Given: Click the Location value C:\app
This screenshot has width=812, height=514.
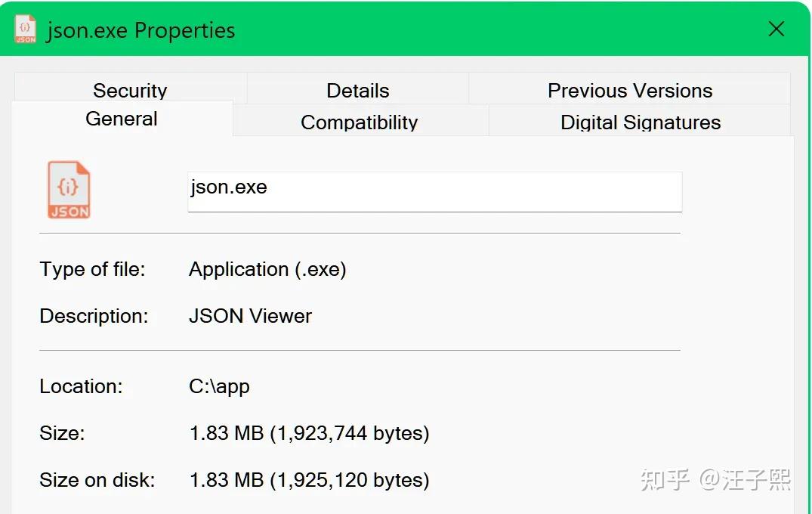Looking at the screenshot, I should pos(219,386).
